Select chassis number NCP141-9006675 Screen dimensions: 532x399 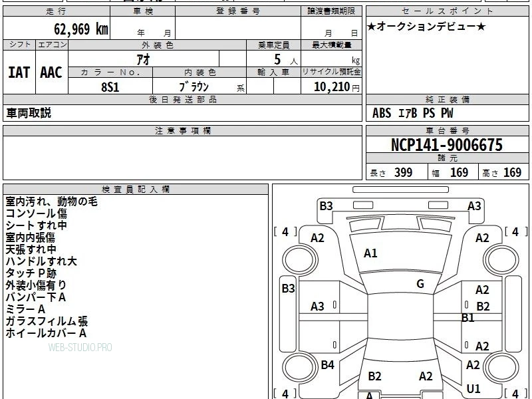click(x=447, y=145)
